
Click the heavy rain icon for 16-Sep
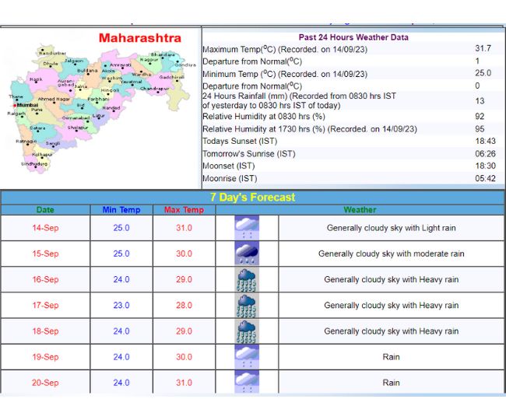pos(247,279)
